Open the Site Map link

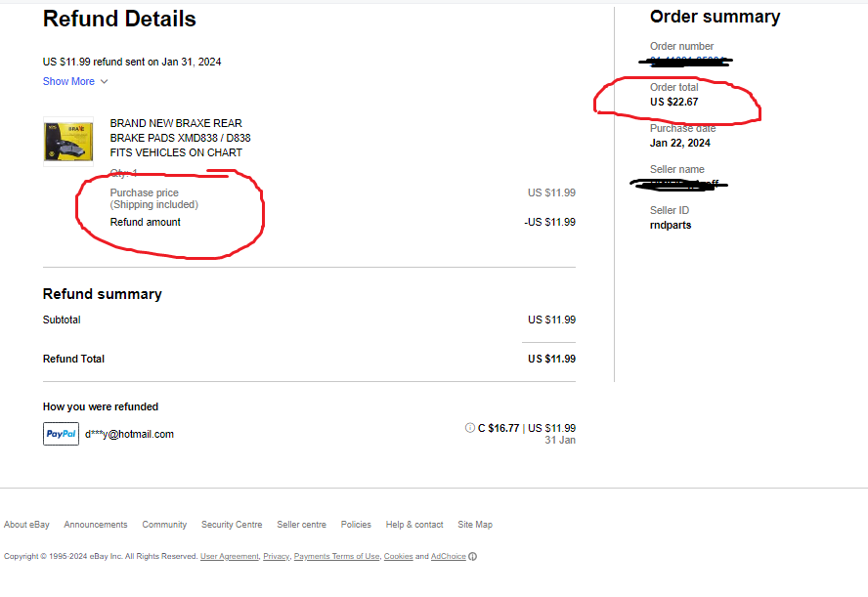click(x=475, y=525)
